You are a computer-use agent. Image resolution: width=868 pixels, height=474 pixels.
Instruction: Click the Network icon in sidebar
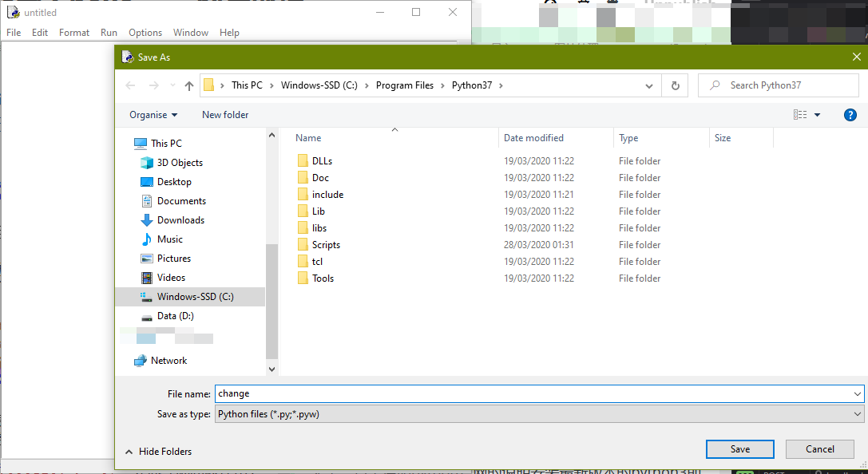coord(141,361)
